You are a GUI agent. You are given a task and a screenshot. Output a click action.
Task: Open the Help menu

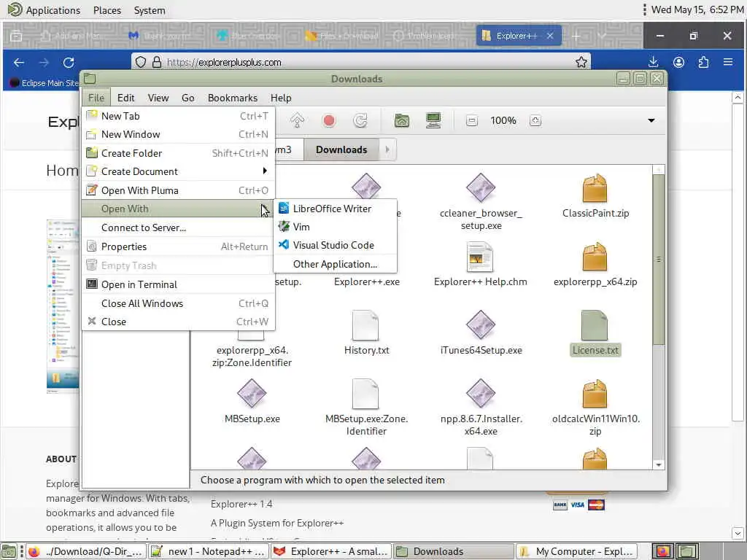[281, 98]
